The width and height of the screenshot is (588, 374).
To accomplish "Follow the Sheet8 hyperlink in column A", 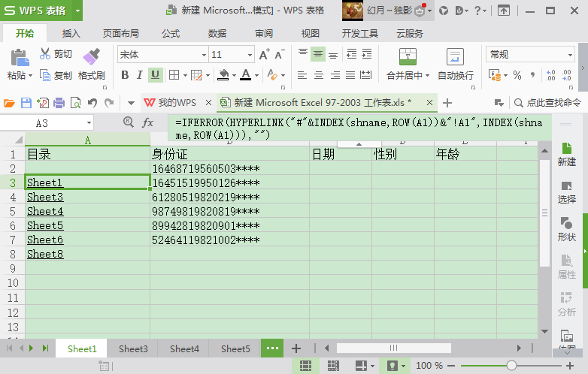I will (45, 254).
